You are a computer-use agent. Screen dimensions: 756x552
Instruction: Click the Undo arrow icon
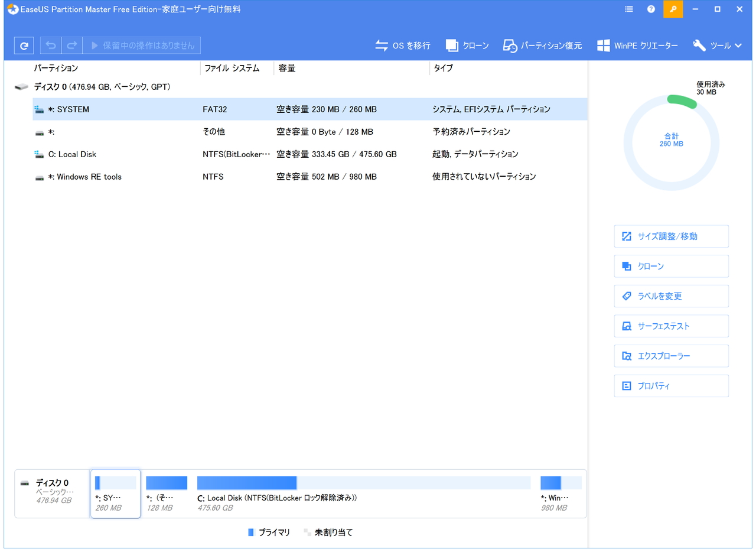(x=50, y=45)
